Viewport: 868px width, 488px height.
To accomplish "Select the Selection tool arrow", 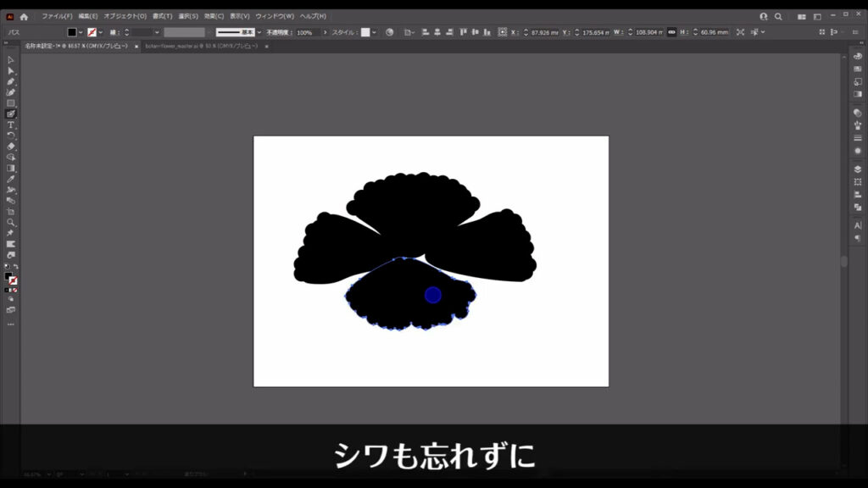I will (10, 60).
